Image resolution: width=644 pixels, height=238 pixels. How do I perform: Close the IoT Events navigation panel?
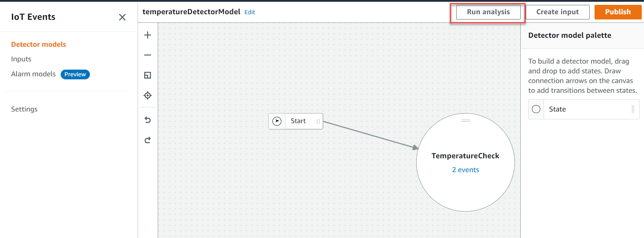tap(122, 17)
